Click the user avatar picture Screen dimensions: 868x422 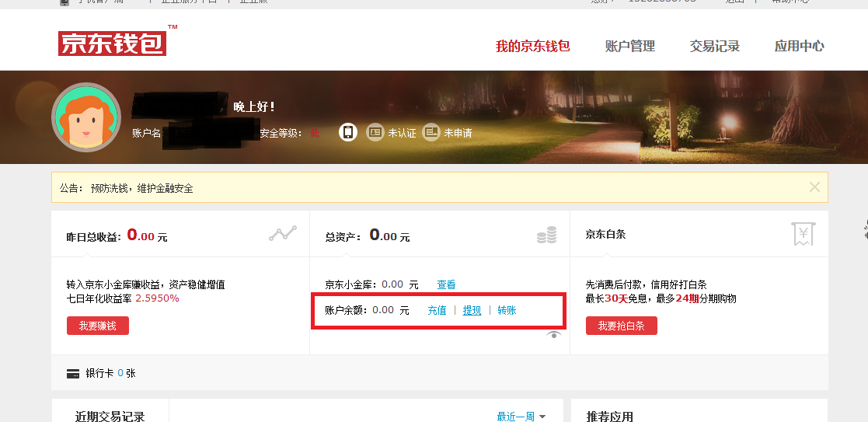click(x=86, y=117)
